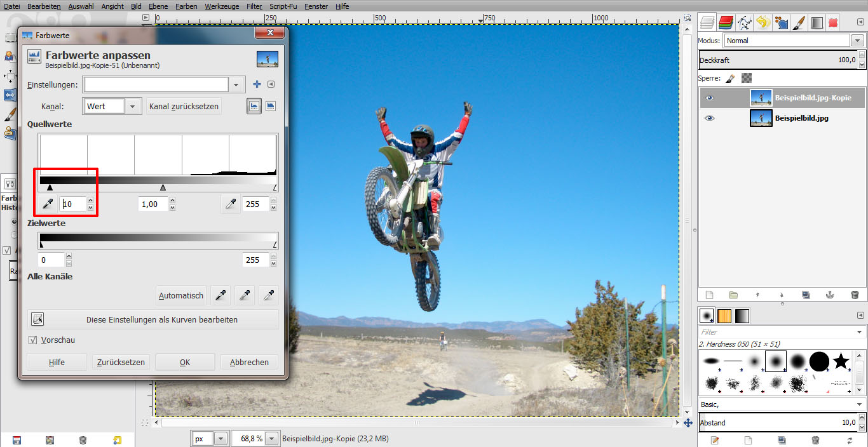Image resolution: width=868 pixels, height=447 pixels.
Task: Hide the Beispielbild.jpg layer
Action: [710, 117]
